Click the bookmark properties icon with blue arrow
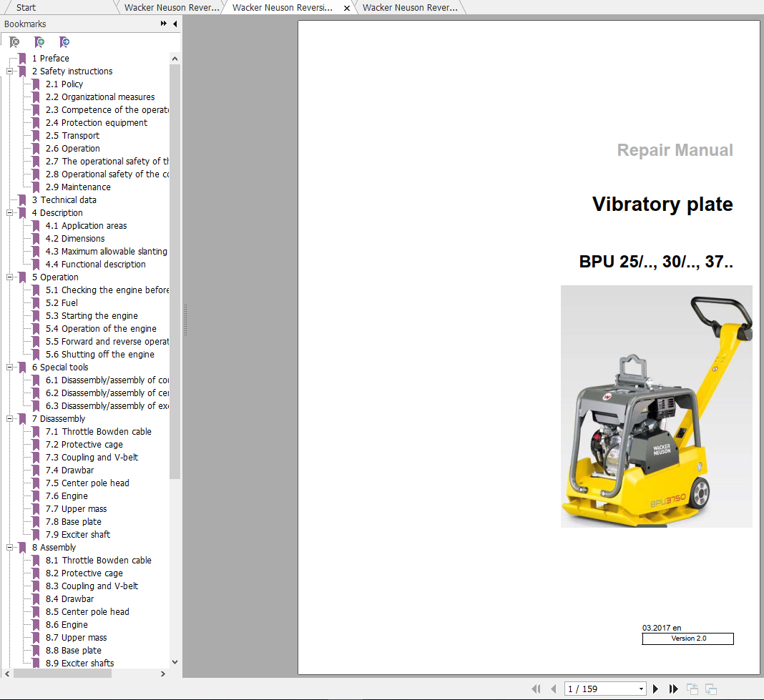 [x=64, y=42]
